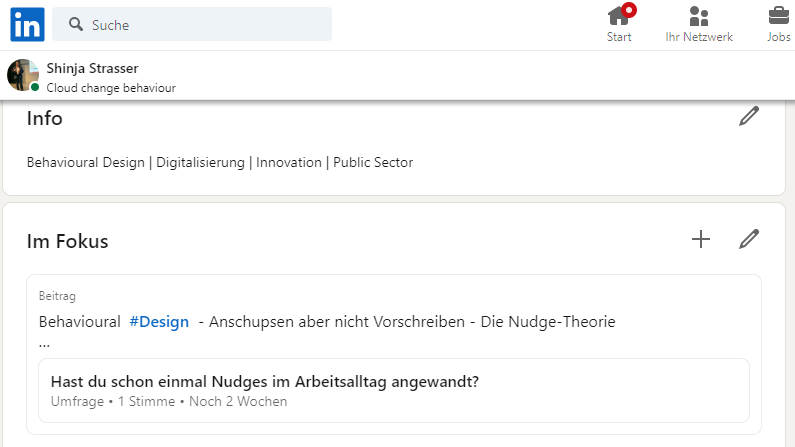The height and width of the screenshot is (447, 795).
Task: Edit the Im Fokus section via pencil
Action: coord(748,239)
